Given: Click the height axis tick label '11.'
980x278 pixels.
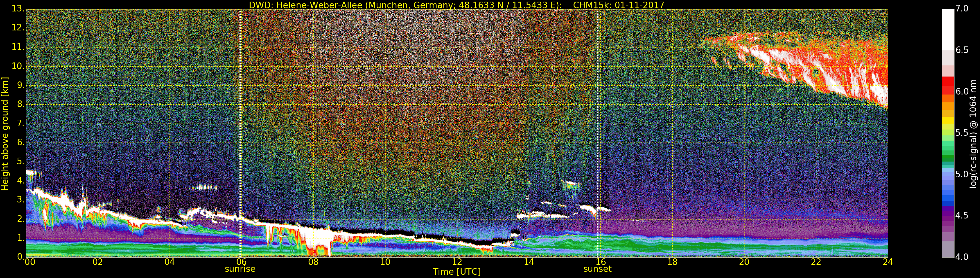Looking at the screenshot, I should click(x=18, y=47).
